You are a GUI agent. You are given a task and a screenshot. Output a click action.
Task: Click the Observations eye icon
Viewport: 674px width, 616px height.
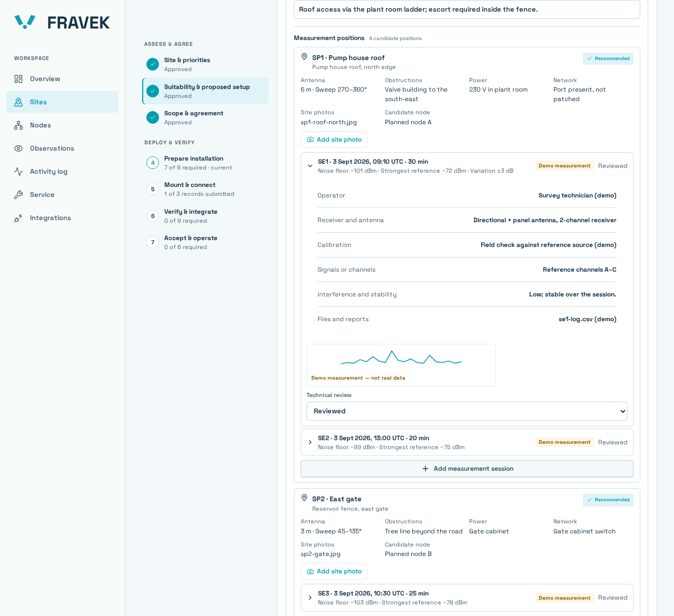point(18,148)
